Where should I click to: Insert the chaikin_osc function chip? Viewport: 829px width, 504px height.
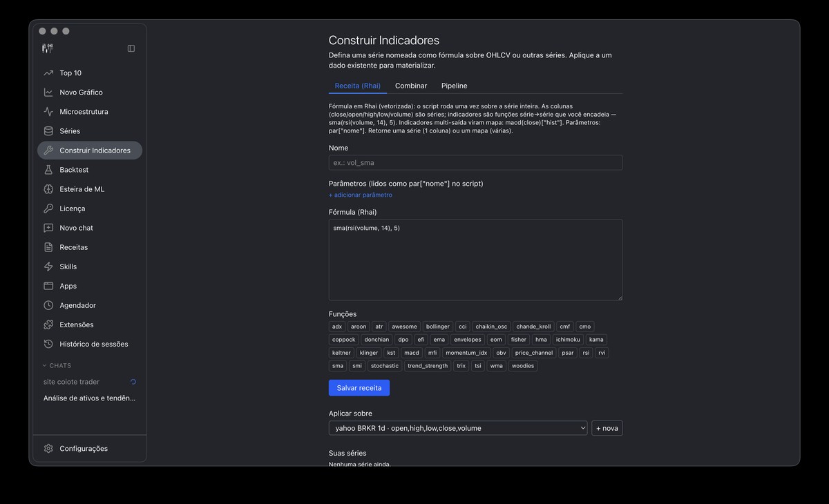tap(492, 327)
